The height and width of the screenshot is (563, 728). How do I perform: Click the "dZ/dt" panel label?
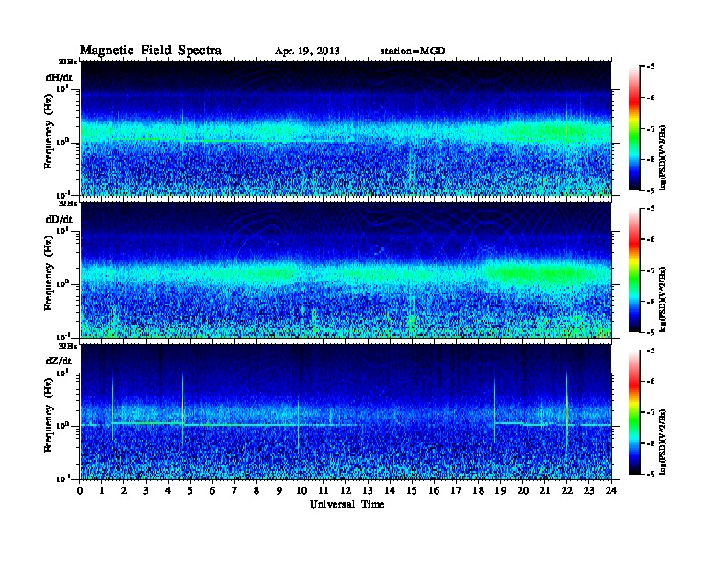pyautogui.click(x=59, y=361)
